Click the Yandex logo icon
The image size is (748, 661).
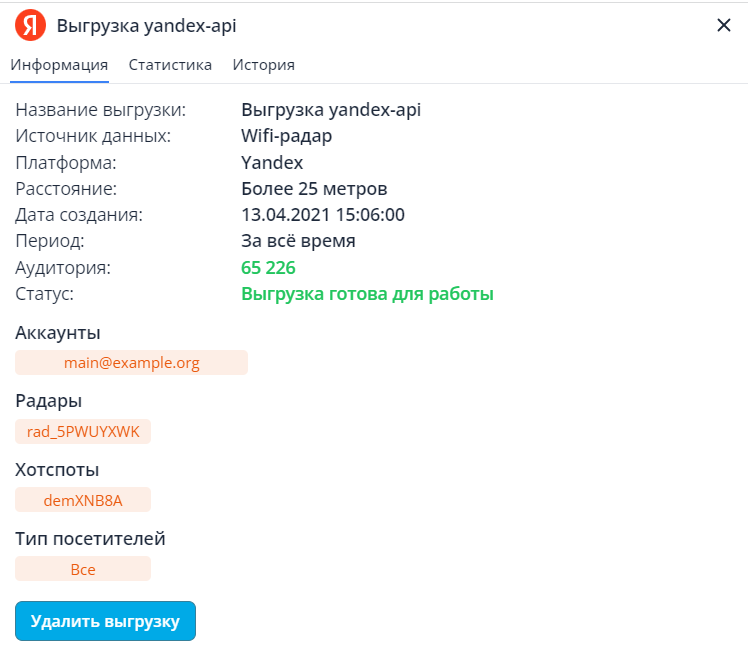tap(30, 25)
